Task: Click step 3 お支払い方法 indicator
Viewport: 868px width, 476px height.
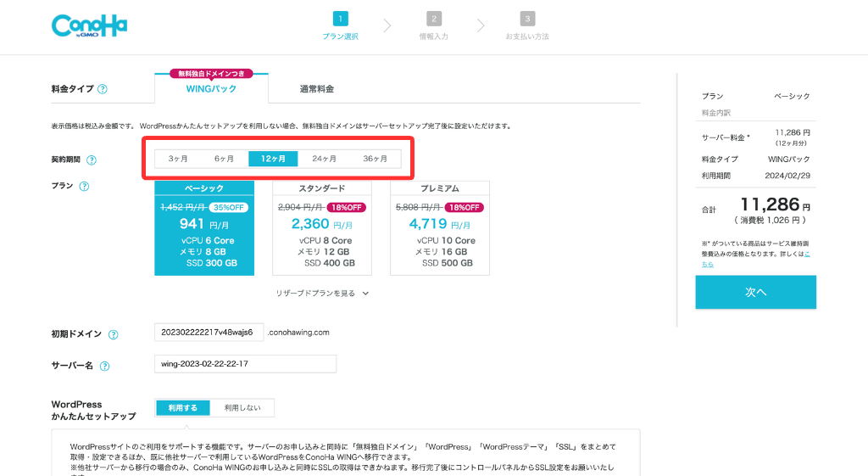Action: point(527,25)
